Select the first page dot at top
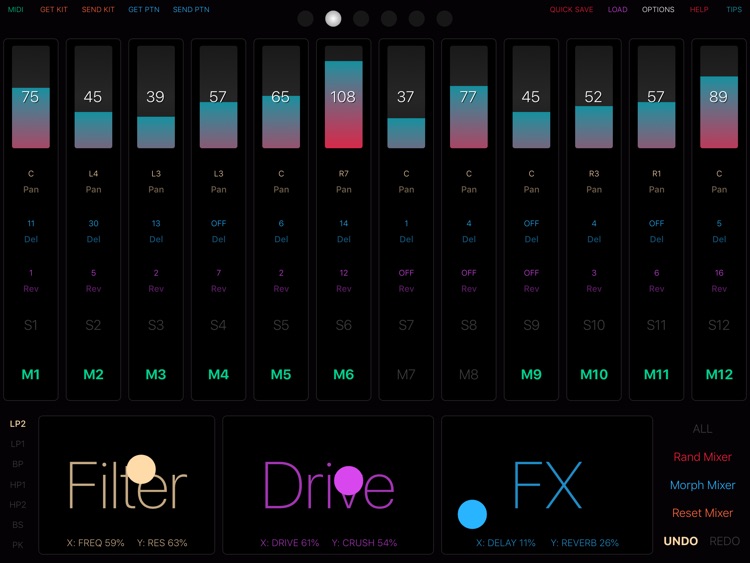750x563 pixels. coord(305,19)
